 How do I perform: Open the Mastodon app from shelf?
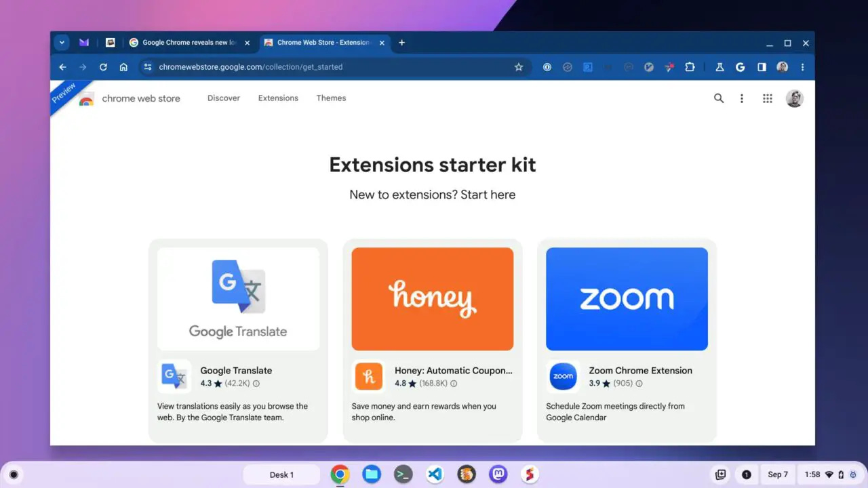(498, 474)
